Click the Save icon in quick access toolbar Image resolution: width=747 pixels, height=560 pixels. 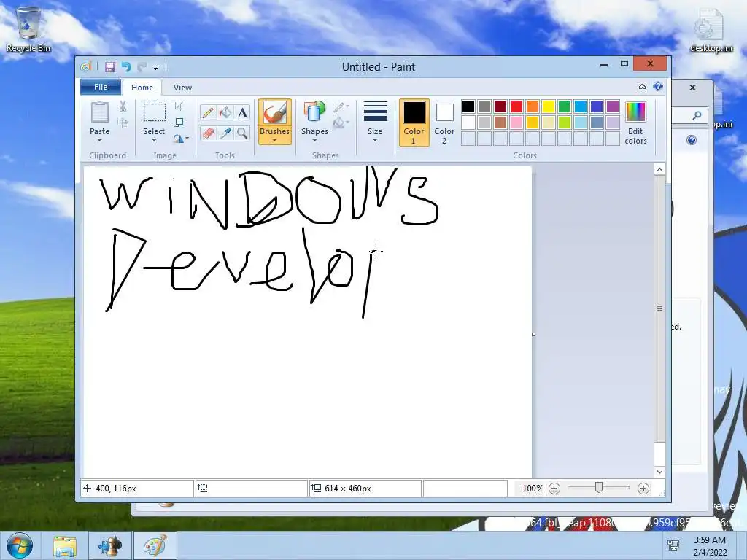click(x=110, y=66)
